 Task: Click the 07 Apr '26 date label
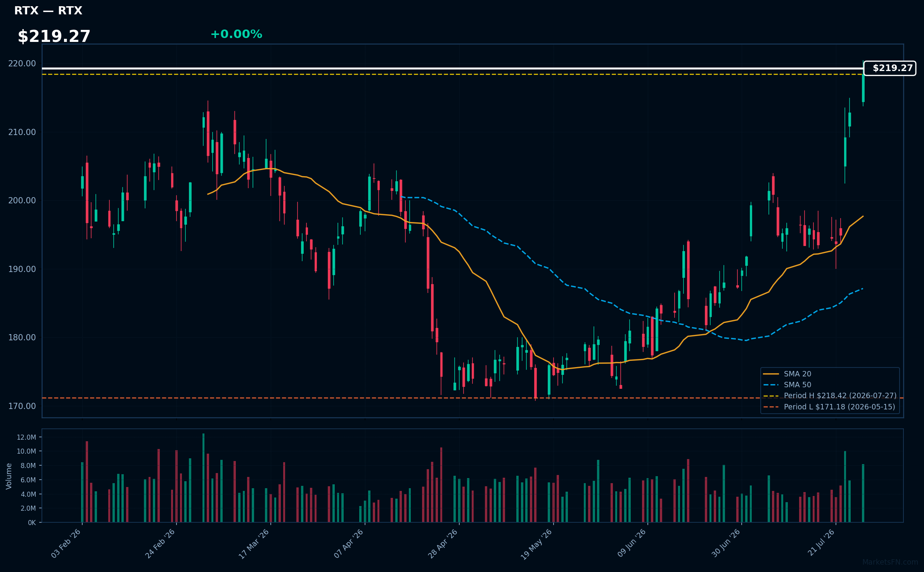[x=349, y=543]
